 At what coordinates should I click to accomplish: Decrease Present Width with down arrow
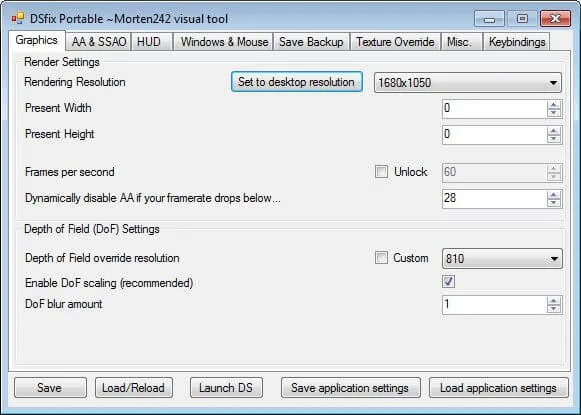pos(554,113)
